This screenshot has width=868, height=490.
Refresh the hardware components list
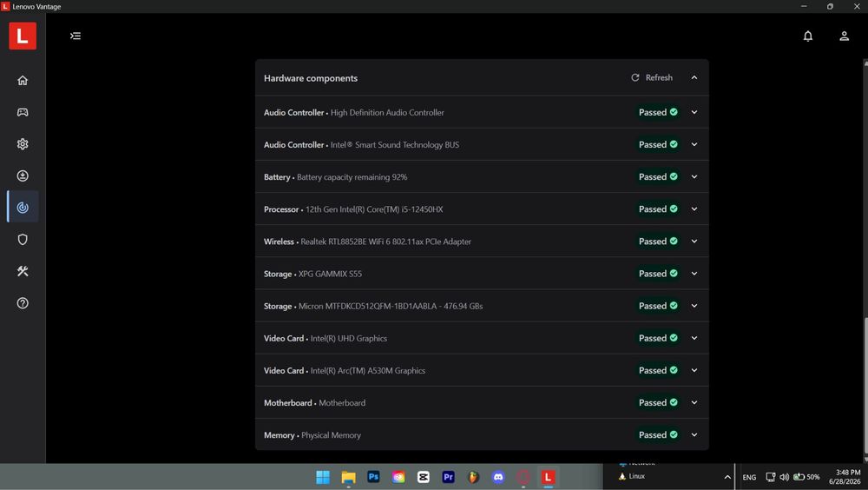[x=652, y=77]
